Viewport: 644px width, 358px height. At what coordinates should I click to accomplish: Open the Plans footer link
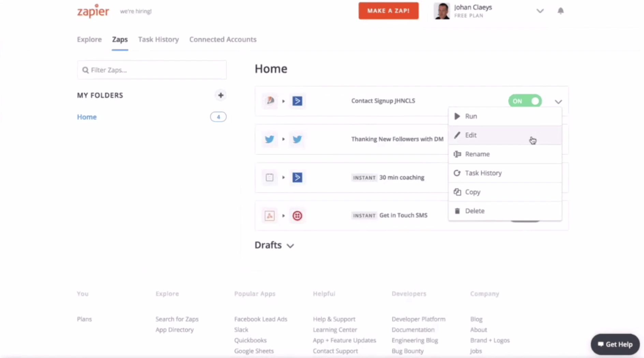[x=84, y=319]
